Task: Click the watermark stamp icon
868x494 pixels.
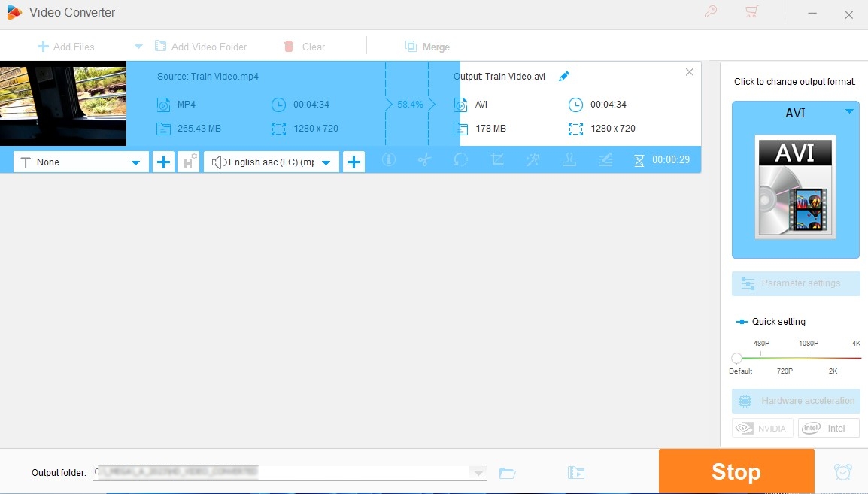Action: (x=569, y=160)
